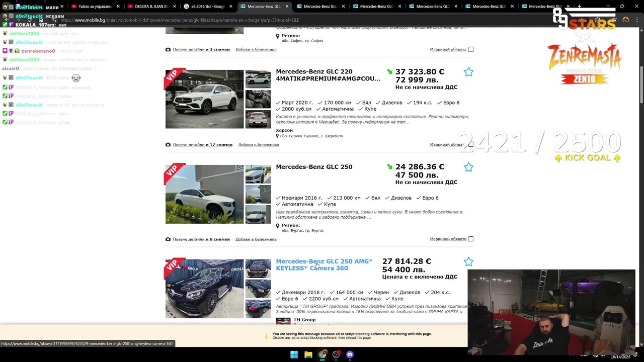Click the '72 999 лв.' price
The image size is (644, 362).
pyautogui.click(x=417, y=80)
